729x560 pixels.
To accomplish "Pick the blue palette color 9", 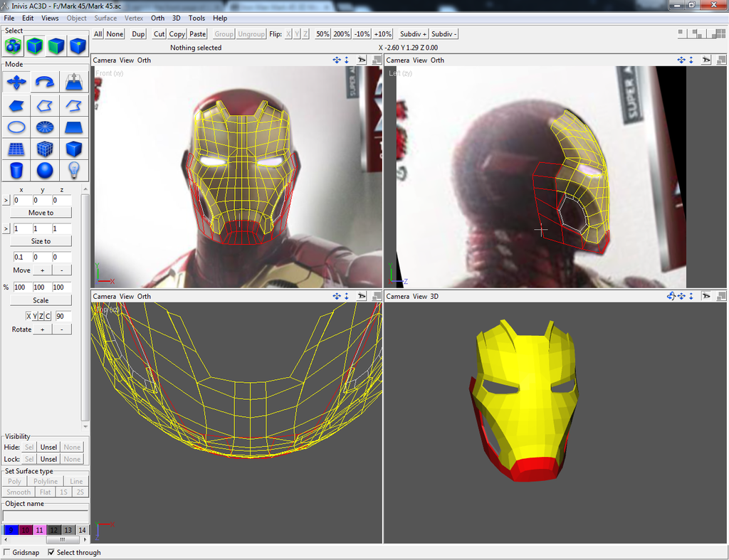I will point(11,530).
